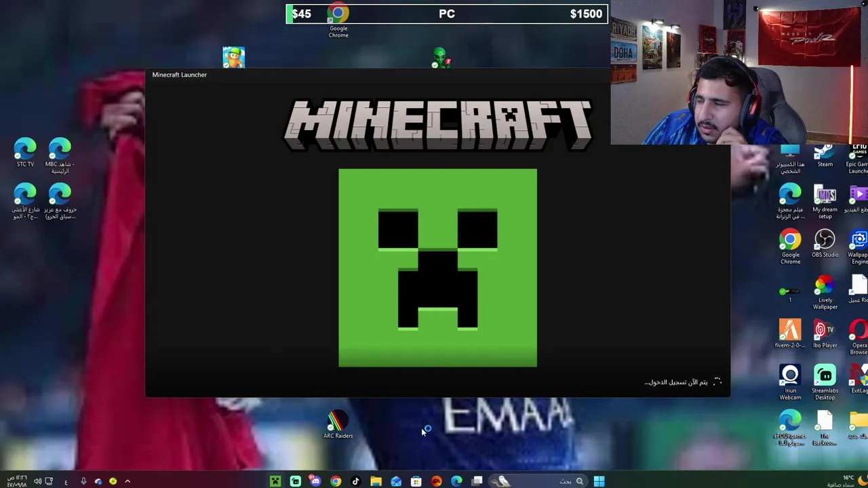The image size is (868, 488).
Task: Open Microsoft Edge in taskbar
Action: coord(456,481)
